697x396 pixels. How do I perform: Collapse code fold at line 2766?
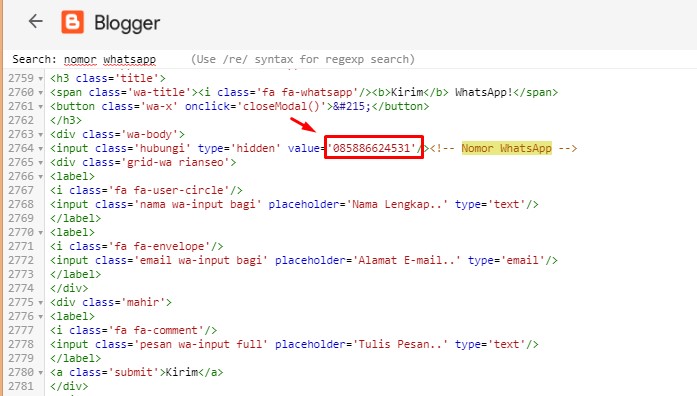[40, 177]
